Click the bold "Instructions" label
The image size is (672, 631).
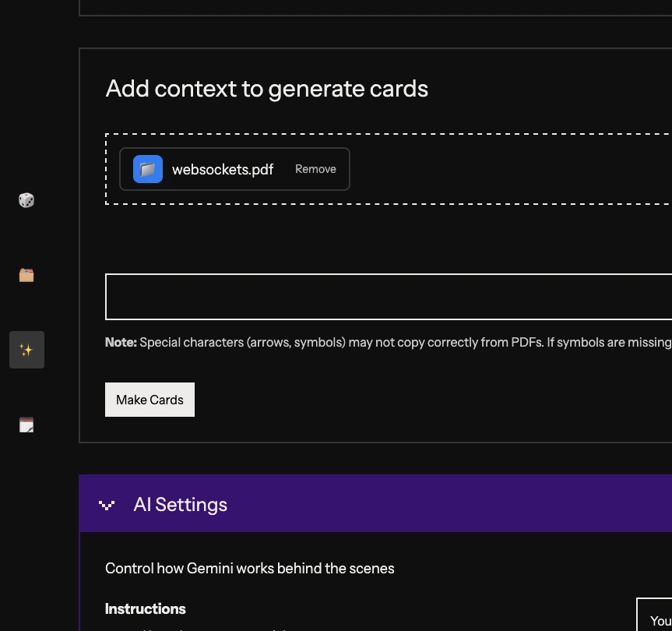click(146, 608)
